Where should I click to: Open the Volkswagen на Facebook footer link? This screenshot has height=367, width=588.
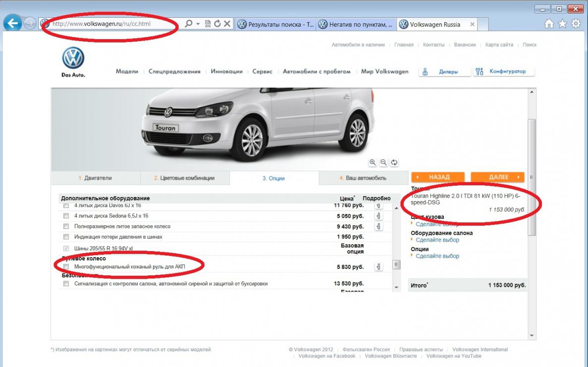click(x=327, y=356)
